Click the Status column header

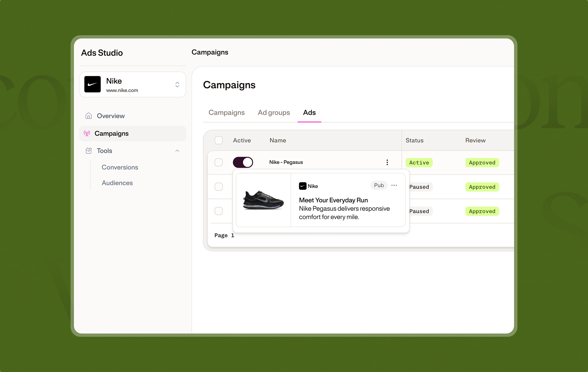[415, 140]
